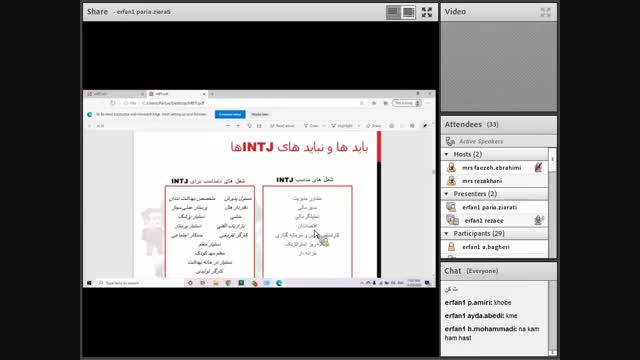Switch the Share pod to the right layout view
This screenshot has height=360, width=640.
click(x=408, y=12)
